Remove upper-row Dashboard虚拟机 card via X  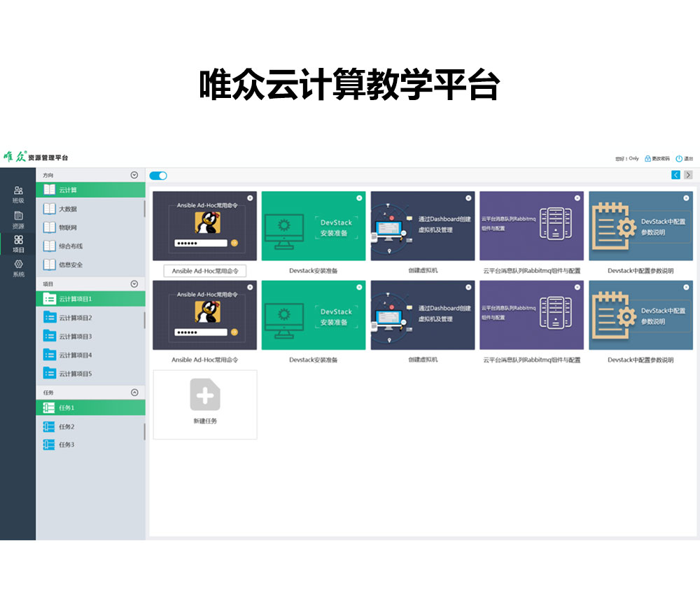[x=468, y=198]
